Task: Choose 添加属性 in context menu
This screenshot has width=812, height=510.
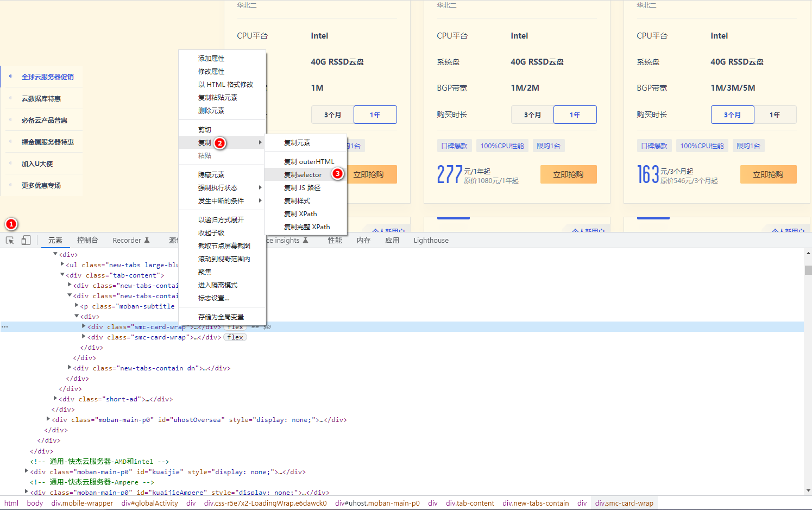Action: tap(222, 59)
